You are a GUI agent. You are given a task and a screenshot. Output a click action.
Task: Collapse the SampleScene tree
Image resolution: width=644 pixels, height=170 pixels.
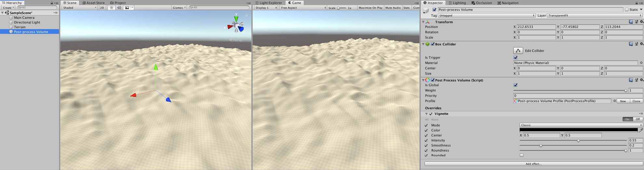click(3, 13)
